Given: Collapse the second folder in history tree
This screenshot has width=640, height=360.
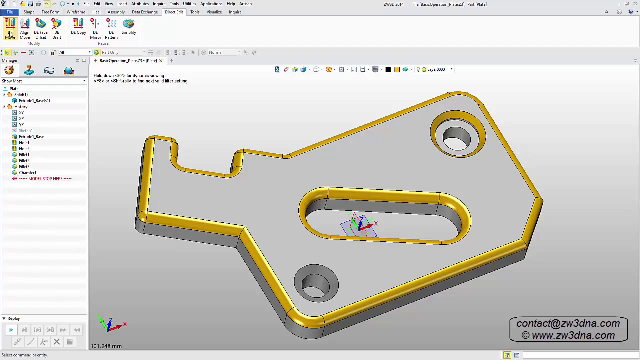Looking at the screenshot, I should [4, 107].
